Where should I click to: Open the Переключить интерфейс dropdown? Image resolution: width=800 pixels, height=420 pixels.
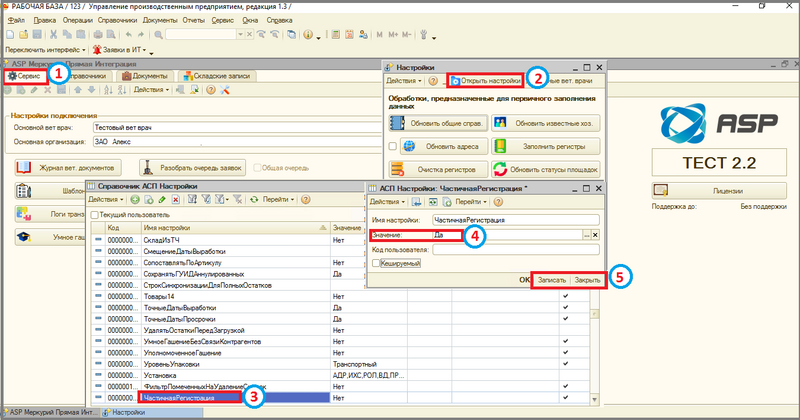[45, 50]
